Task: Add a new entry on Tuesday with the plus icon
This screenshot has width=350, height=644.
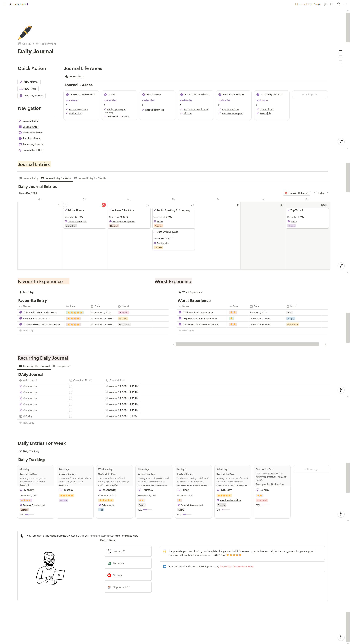Action: (x=65, y=205)
